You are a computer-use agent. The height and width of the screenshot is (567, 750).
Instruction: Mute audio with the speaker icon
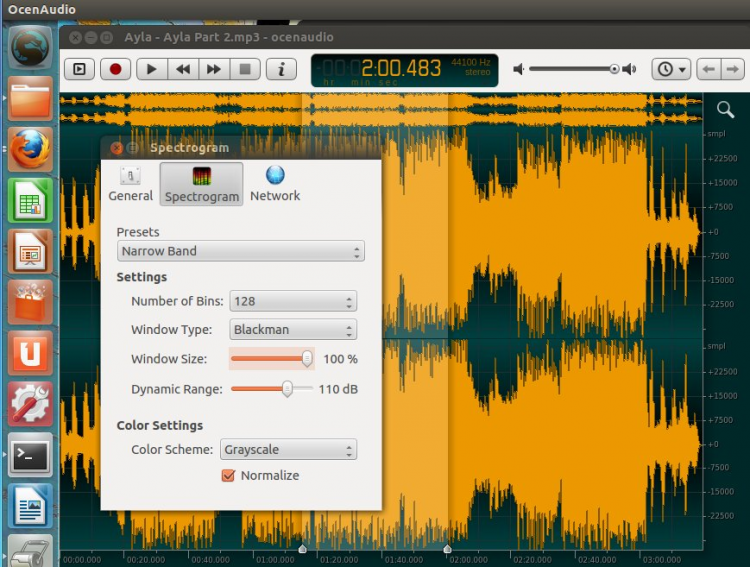coord(519,69)
